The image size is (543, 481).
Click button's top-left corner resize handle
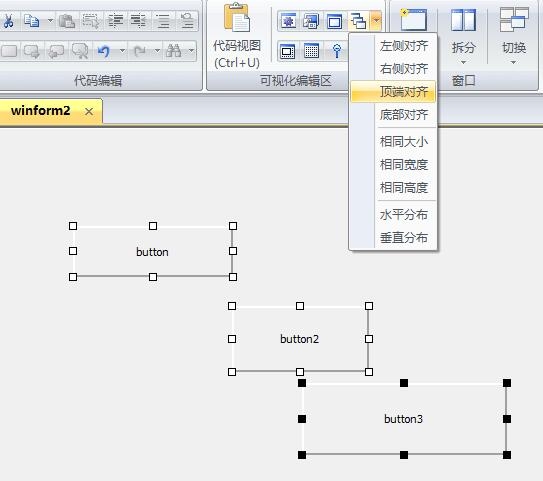tap(73, 226)
